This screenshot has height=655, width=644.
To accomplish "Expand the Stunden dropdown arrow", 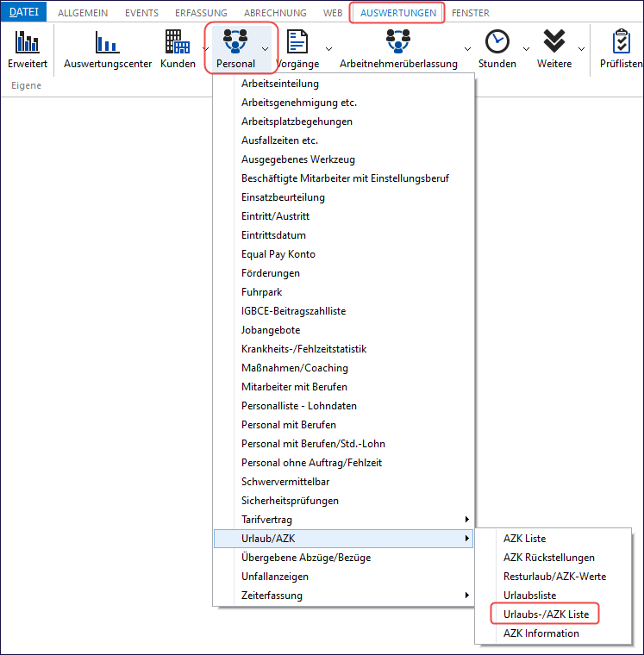I will pos(526,49).
